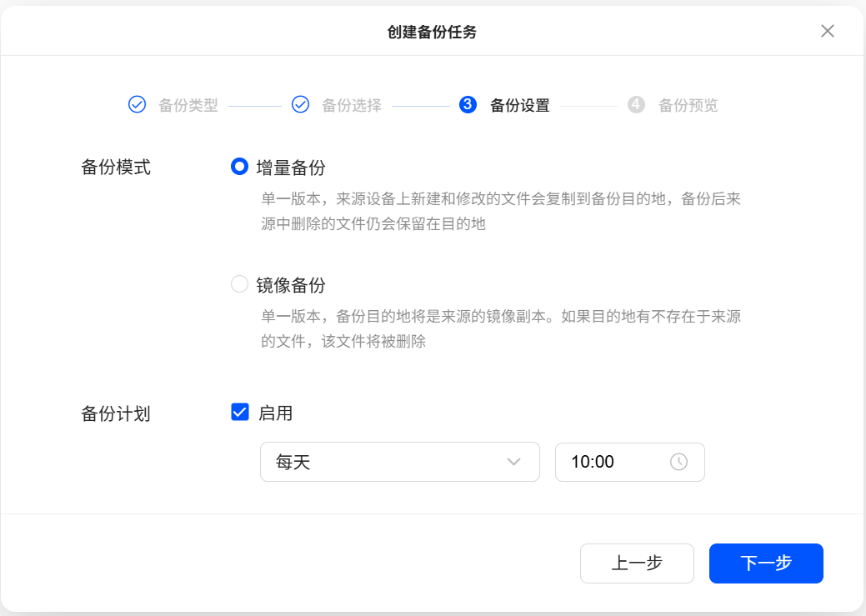The image size is (866, 616).
Task: Disable the 启用 backup schedule checkbox
Action: (x=240, y=413)
